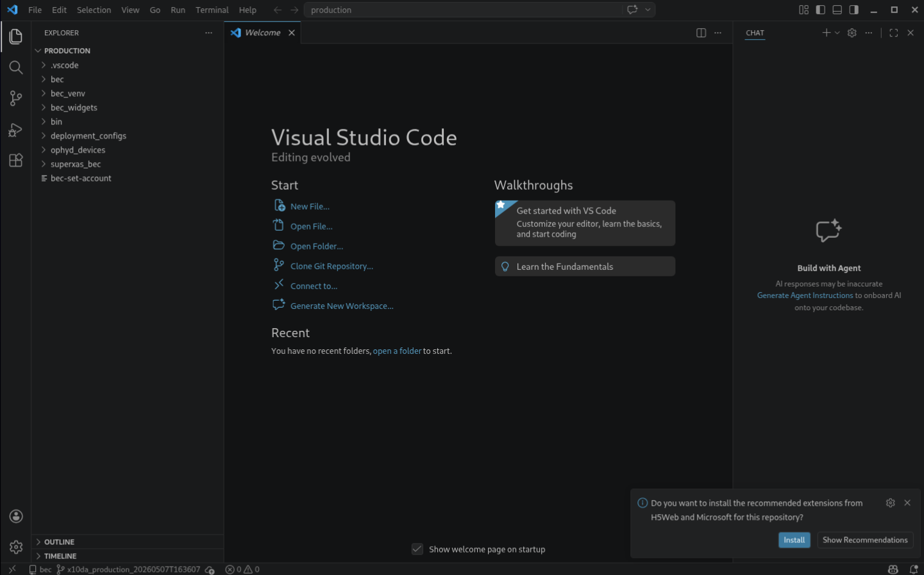Toggle the bottom Panel visibility
This screenshot has height=575, width=924.
click(837, 10)
